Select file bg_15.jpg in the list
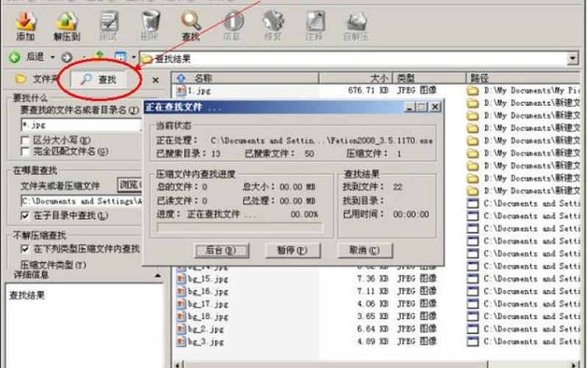 coord(208,279)
